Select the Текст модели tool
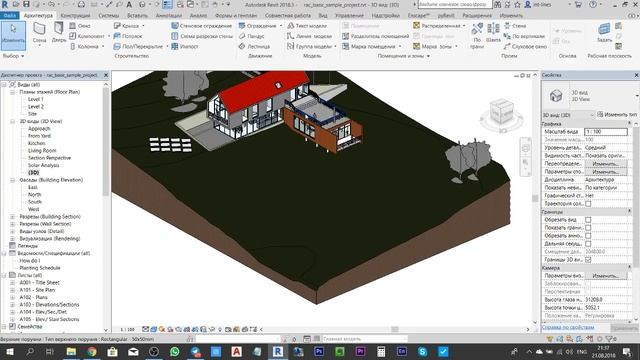Viewport: 640px width, 360px height. pyautogui.click(x=307, y=26)
